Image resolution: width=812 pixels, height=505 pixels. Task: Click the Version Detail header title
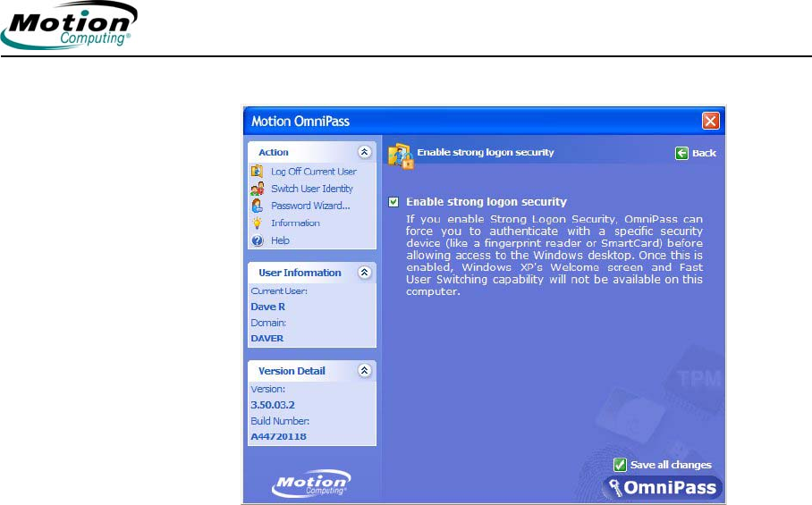pyautogui.click(x=292, y=371)
